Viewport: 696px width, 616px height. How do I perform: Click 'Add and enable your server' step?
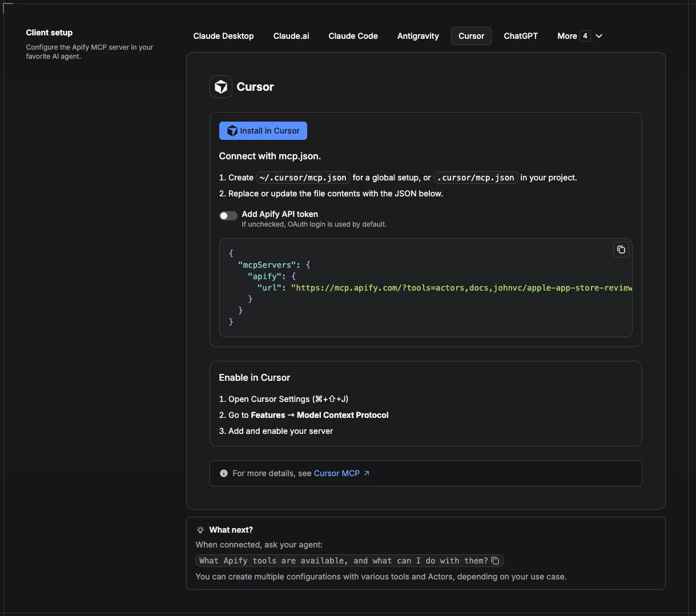pos(280,431)
